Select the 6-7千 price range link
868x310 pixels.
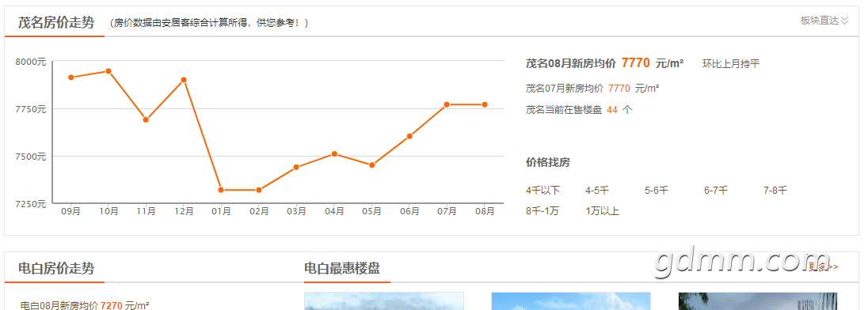(716, 191)
